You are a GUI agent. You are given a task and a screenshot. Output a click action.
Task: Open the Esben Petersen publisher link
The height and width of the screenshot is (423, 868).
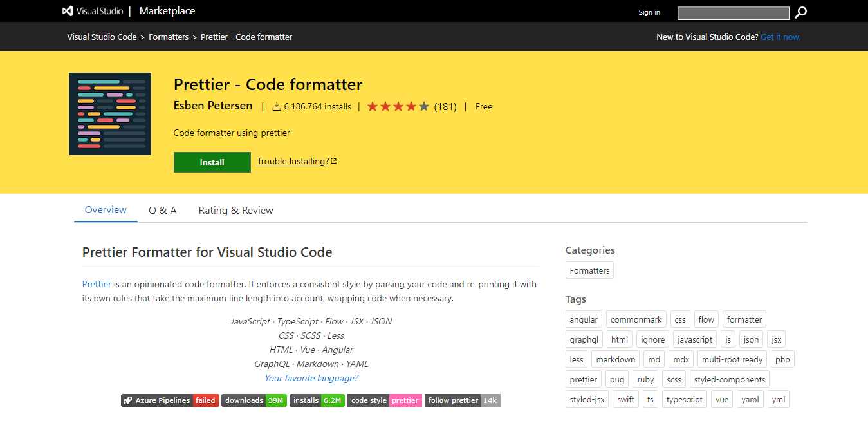213,106
